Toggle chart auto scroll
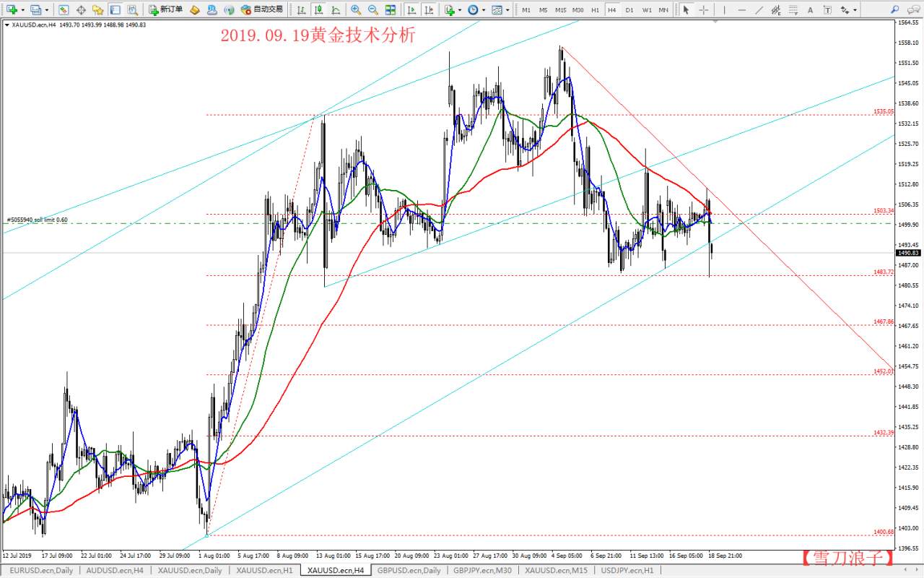 click(x=411, y=10)
